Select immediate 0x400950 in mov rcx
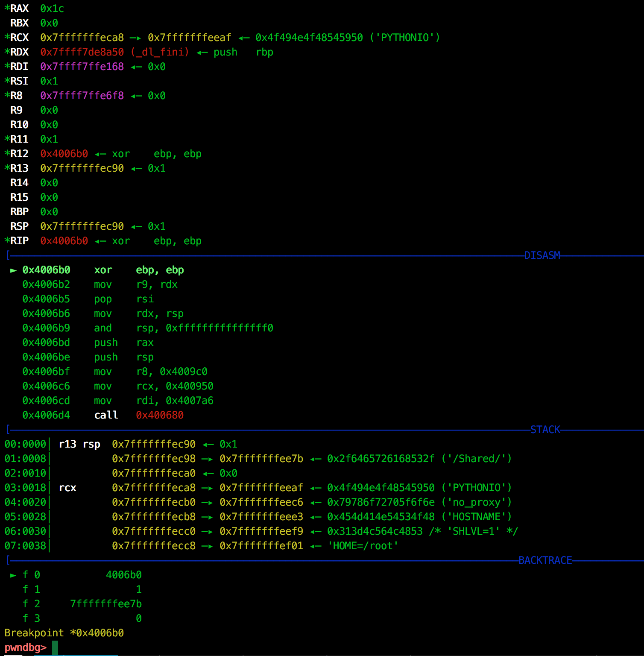644x656 pixels. coord(190,386)
